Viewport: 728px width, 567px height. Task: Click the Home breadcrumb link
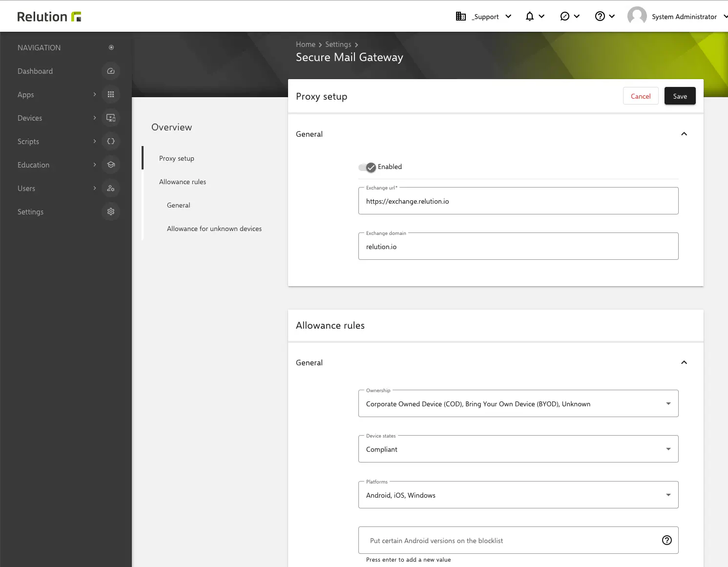pos(306,44)
